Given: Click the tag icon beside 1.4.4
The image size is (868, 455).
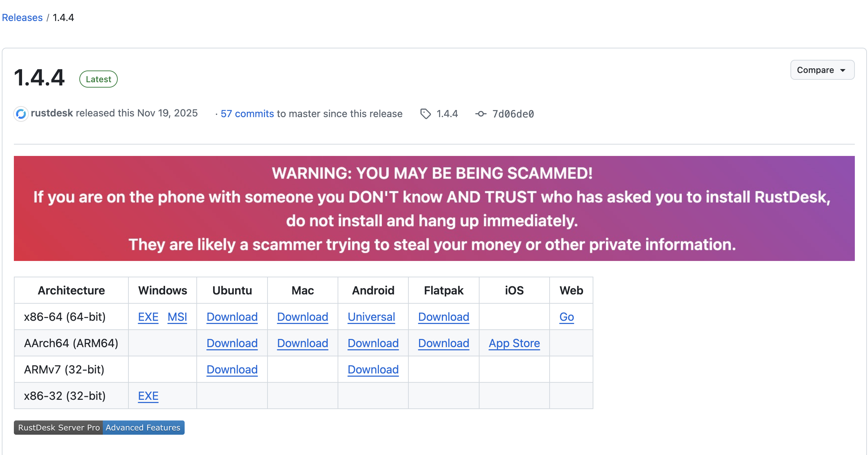Looking at the screenshot, I should (425, 114).
